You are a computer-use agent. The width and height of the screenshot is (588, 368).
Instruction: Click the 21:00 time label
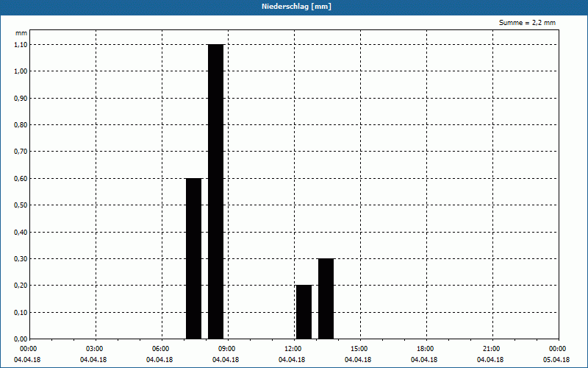coord(491,349)
